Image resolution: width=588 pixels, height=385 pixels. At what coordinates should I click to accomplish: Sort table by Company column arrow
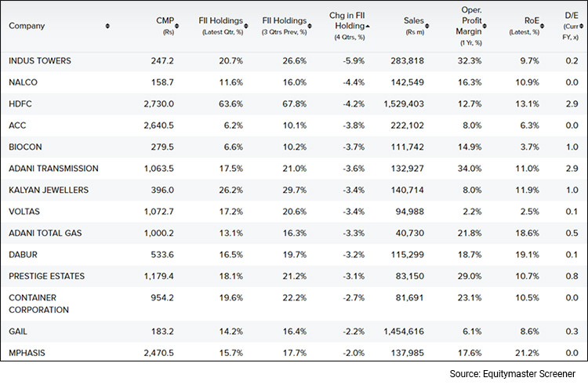107,26
